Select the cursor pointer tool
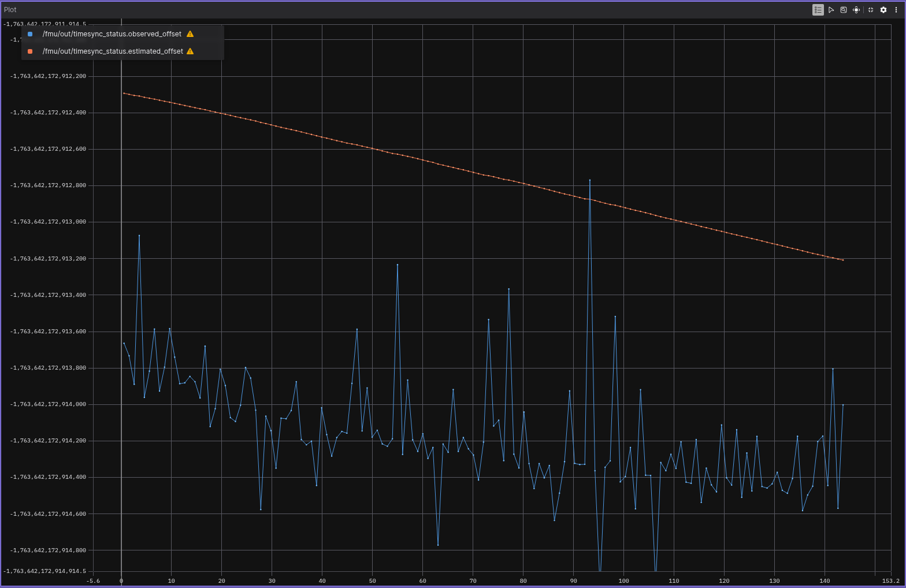This screenshot has width=906, height=588. (831, 10)
